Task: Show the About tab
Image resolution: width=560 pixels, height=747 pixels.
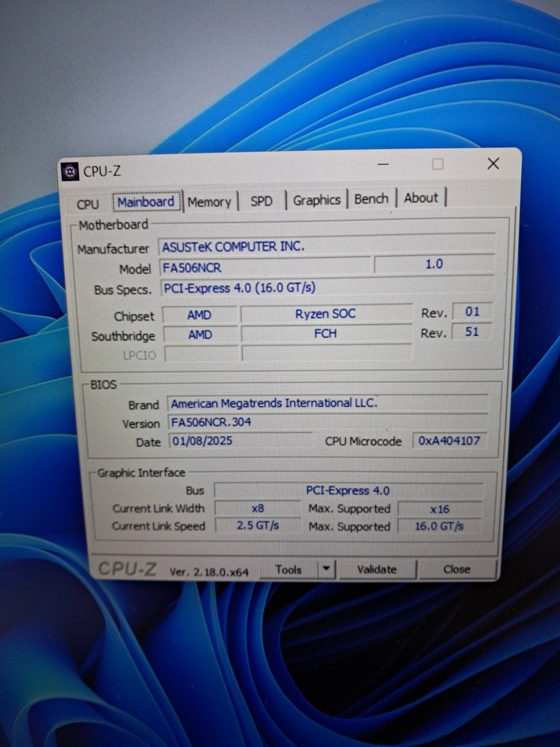Action: (421, 198)
